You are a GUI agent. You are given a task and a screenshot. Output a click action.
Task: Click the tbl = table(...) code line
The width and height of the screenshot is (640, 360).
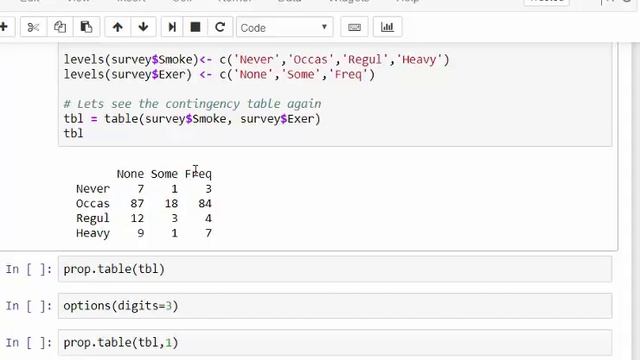[x=192, y=119]
